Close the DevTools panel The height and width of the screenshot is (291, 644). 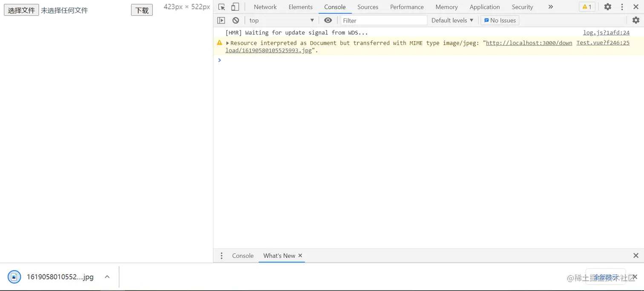[x=636, y=7]
